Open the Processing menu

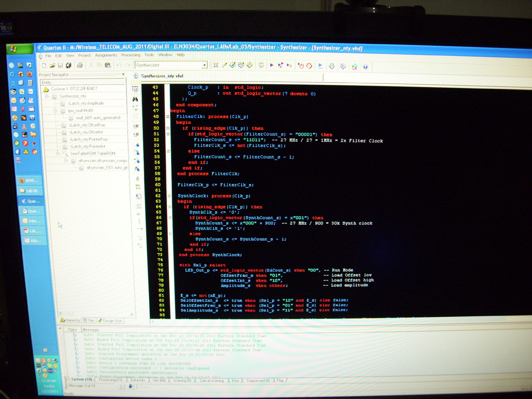pos(131,55)
